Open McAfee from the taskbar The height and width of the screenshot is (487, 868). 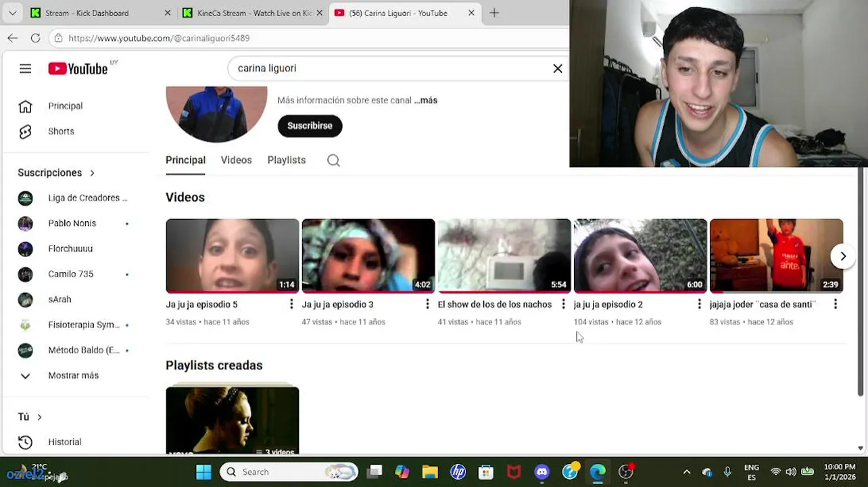pos(514,471)
